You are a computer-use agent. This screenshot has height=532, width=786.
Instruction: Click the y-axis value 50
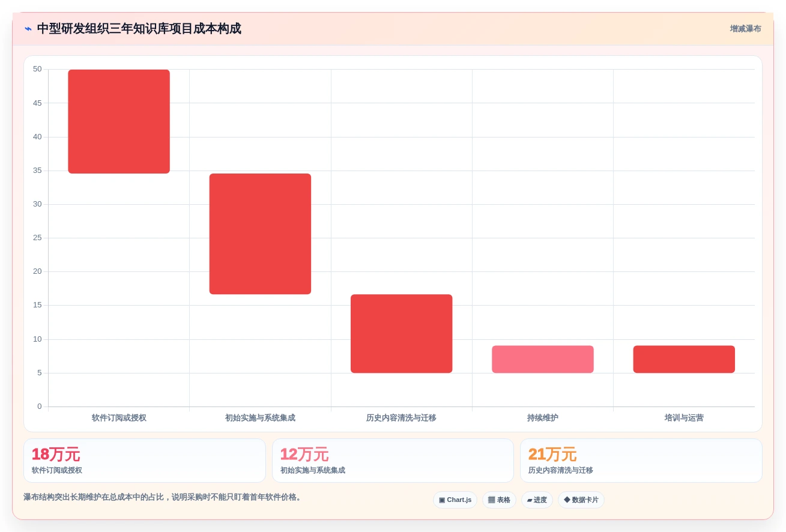coord(37,69)
